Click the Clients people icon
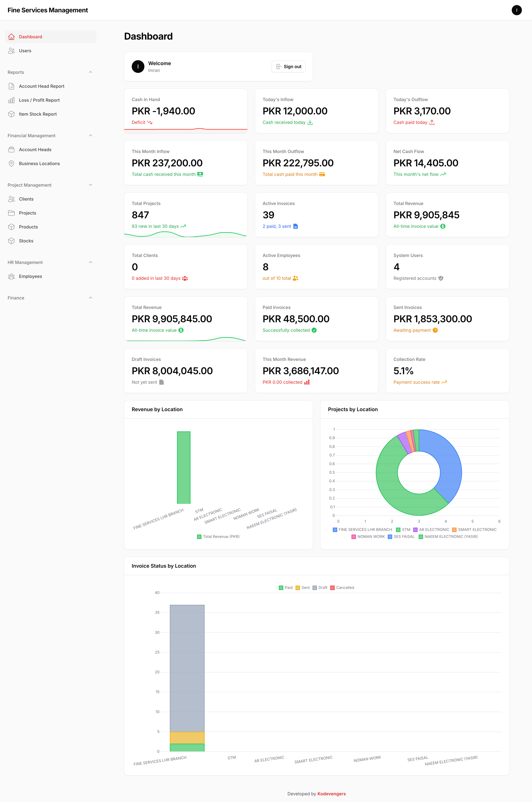This screenshot has width=532, height=802. pos(11,199)
